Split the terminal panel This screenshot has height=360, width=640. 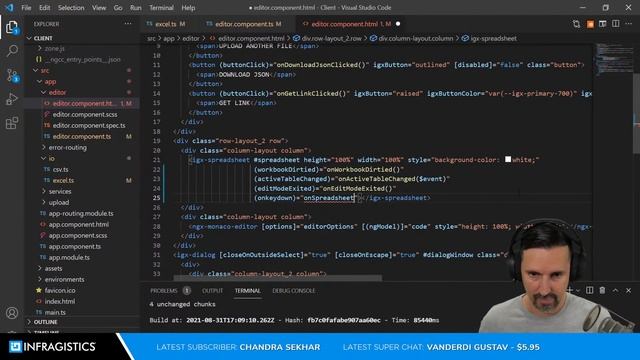click(589, 290)
